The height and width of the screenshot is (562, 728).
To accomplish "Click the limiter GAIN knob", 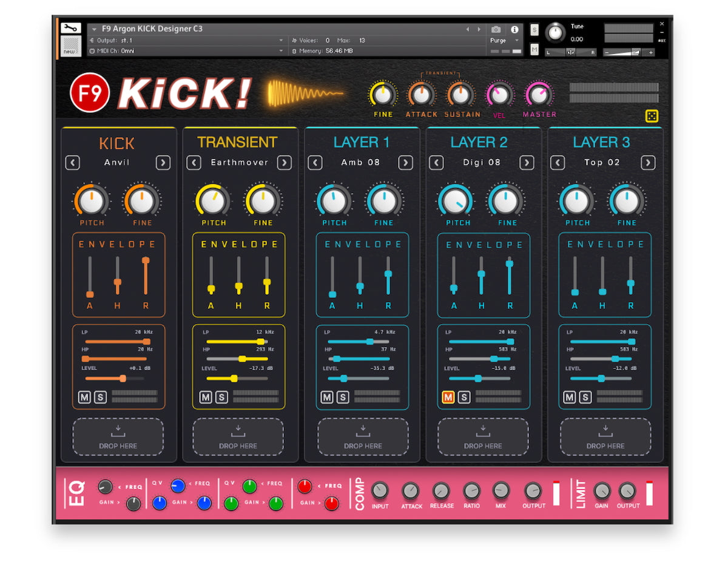I will click(601, 490).
